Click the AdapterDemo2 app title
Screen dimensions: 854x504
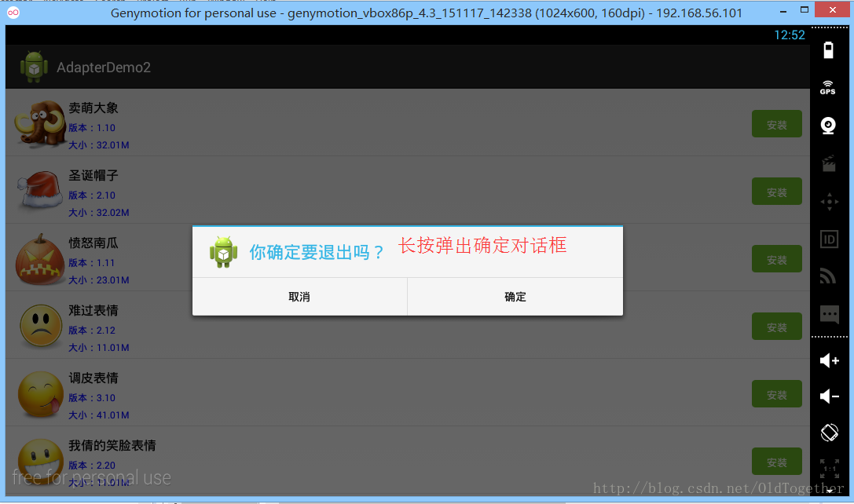point(104,68)
